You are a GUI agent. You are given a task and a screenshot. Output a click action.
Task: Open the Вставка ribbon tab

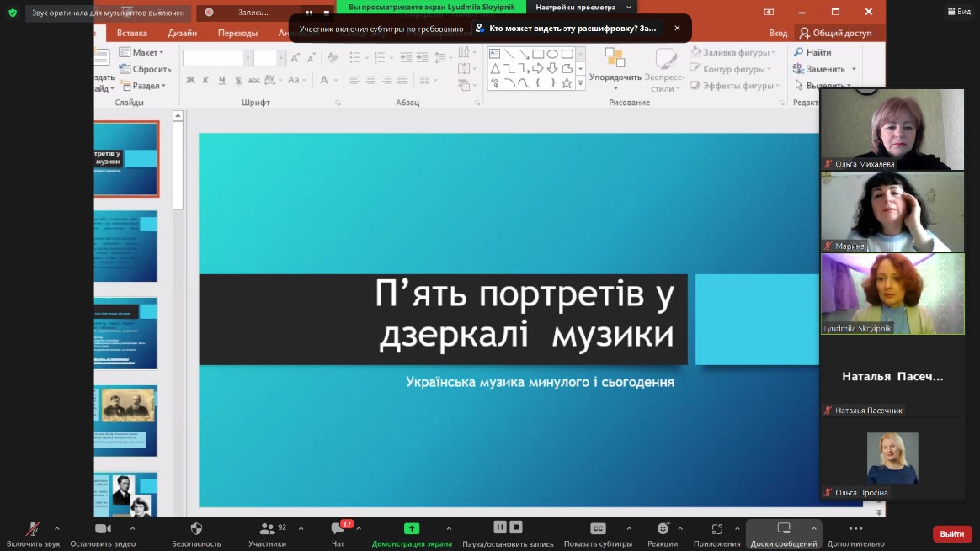132,33
